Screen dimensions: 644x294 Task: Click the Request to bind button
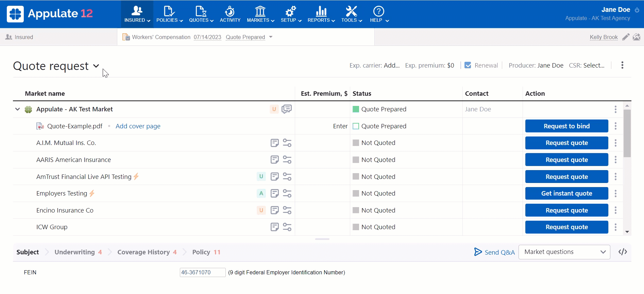coord(566,126)
